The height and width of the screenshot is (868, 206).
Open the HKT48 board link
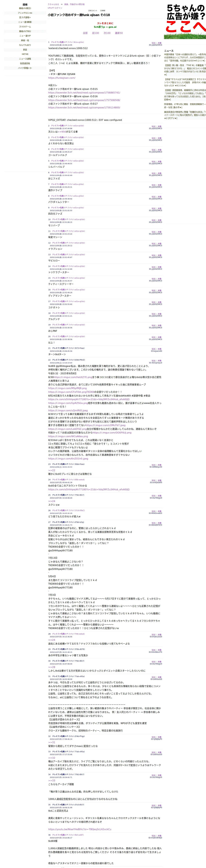pyautogui.click(x=25, y=54)
